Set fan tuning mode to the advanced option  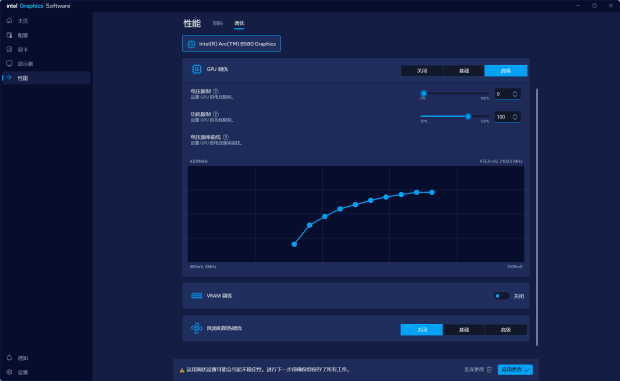[506, 330]
